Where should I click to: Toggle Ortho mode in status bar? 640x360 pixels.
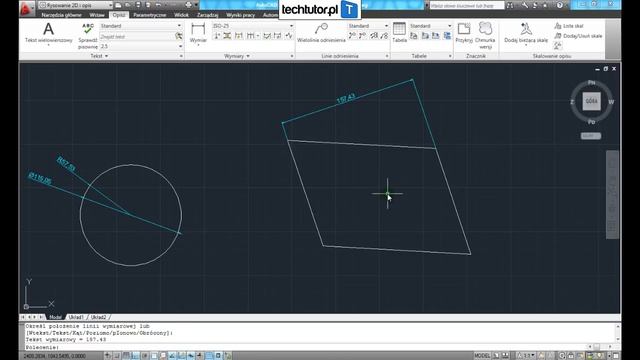(x=135, y=356)
